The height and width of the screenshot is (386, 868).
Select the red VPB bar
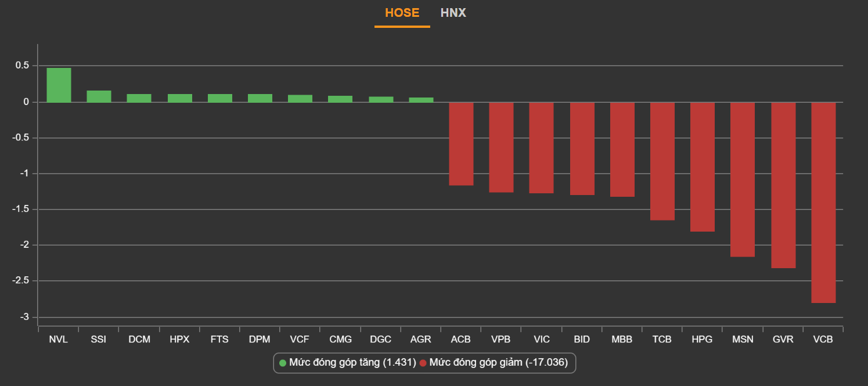(x=501, y=147)
